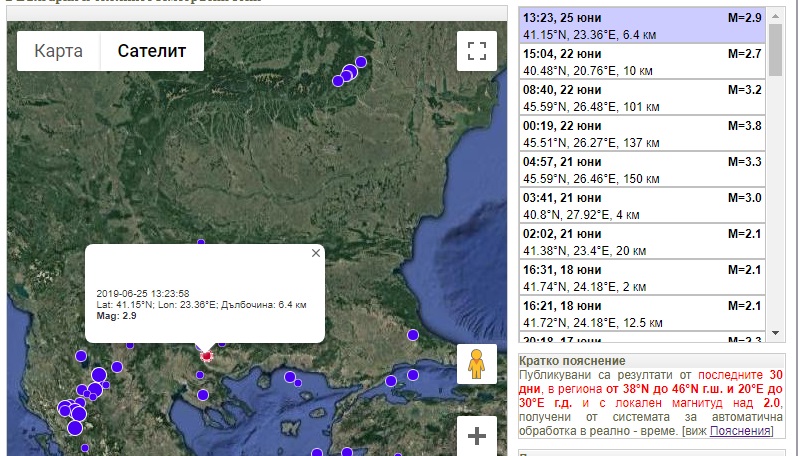Click the 2019-06-25 13:23:58 timestamp in popup
This screenshot has height=456, width=798.
pyautogui.click(x=143, y=294)
